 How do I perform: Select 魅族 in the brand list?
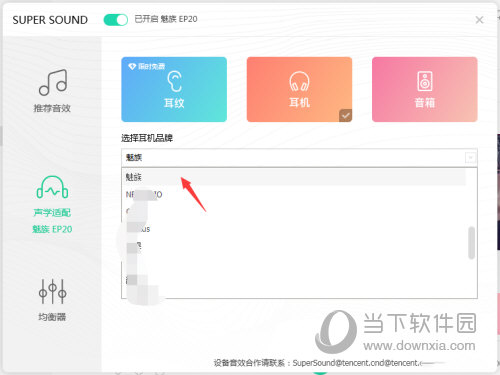295,177
